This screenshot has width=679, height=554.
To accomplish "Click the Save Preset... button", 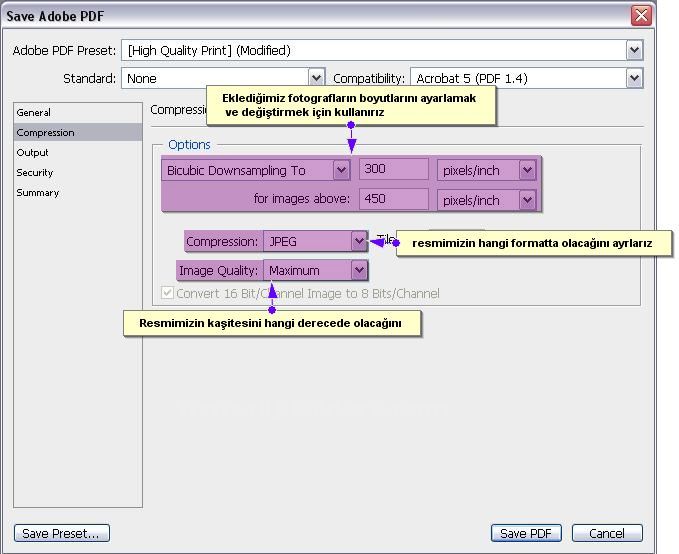I will (x=61, y=533).
